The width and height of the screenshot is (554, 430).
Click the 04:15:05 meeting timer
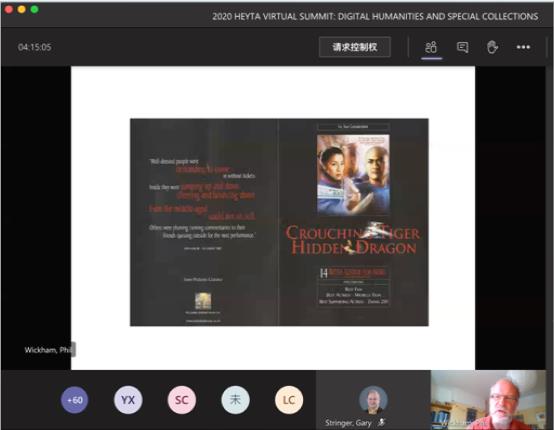coord(35,47)
